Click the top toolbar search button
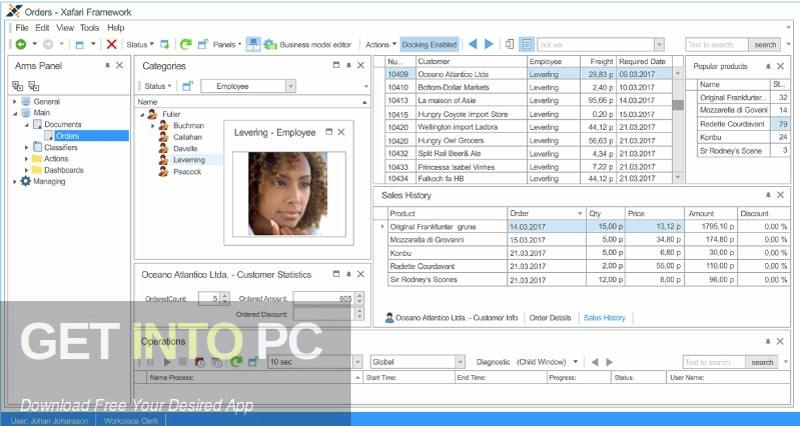 [765, 45]
